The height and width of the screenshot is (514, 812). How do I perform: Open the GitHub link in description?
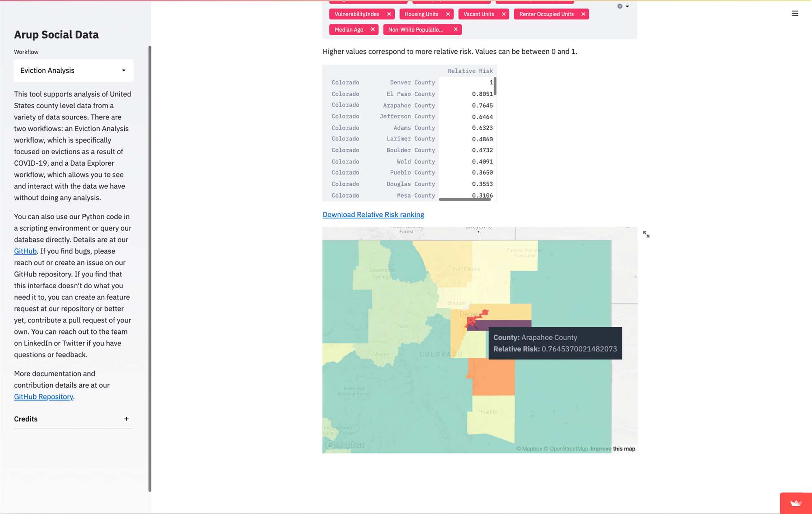point(25,251)
